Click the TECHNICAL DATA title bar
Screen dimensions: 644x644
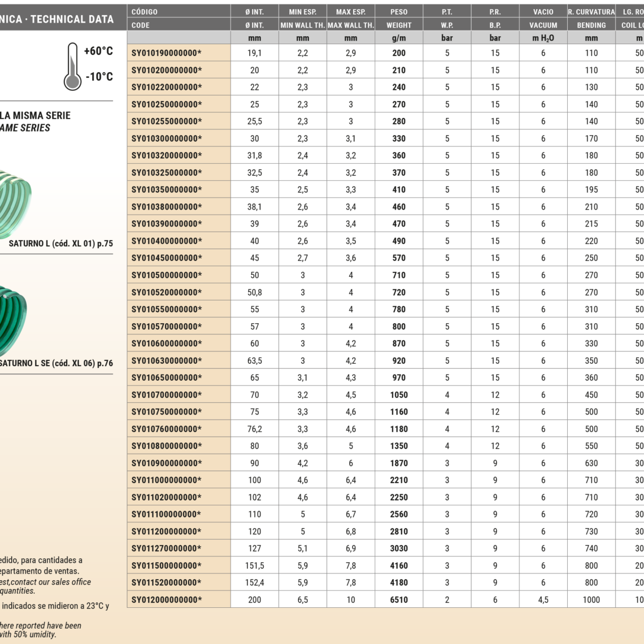click(56, 19)
